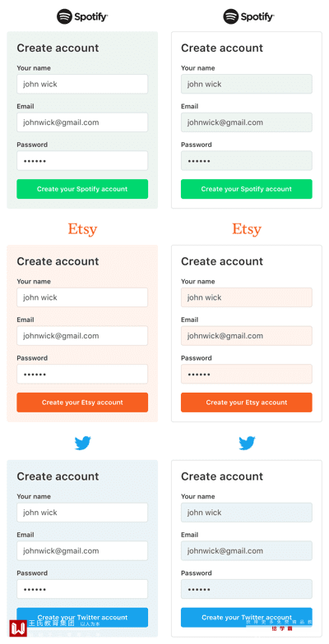Focus the Your name field in the white Etsy form
This screenshot has height=644, width=329.
[x=247, y=297]
